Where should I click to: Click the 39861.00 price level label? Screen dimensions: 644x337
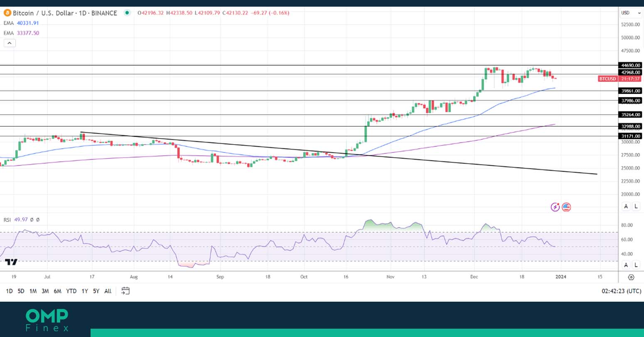pos(630,91)
